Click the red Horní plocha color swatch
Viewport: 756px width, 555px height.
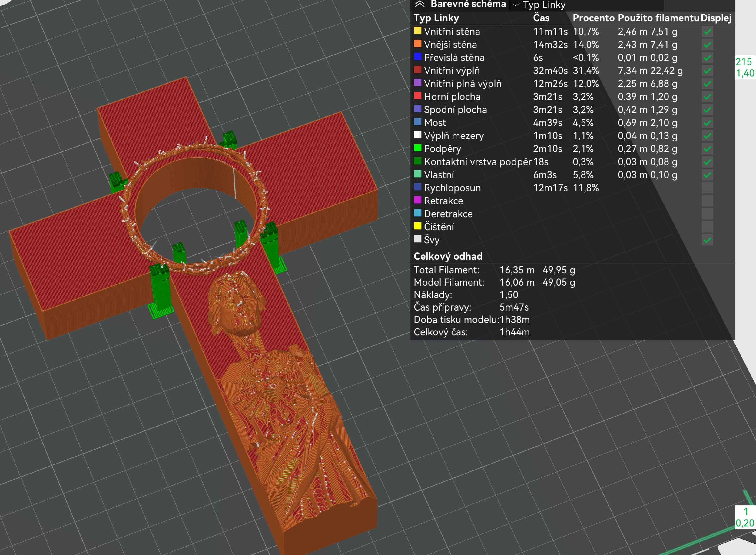[417, 95]
